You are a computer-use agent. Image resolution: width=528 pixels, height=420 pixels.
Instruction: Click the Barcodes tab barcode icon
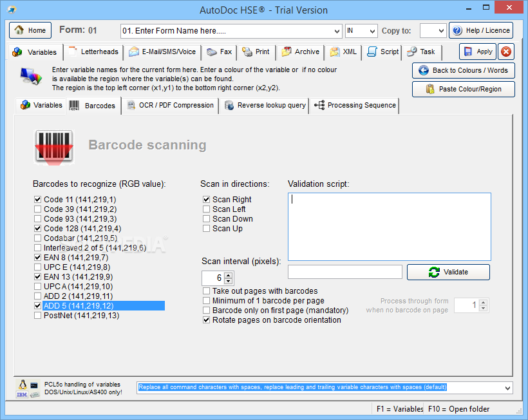click(x=75, y=106)
